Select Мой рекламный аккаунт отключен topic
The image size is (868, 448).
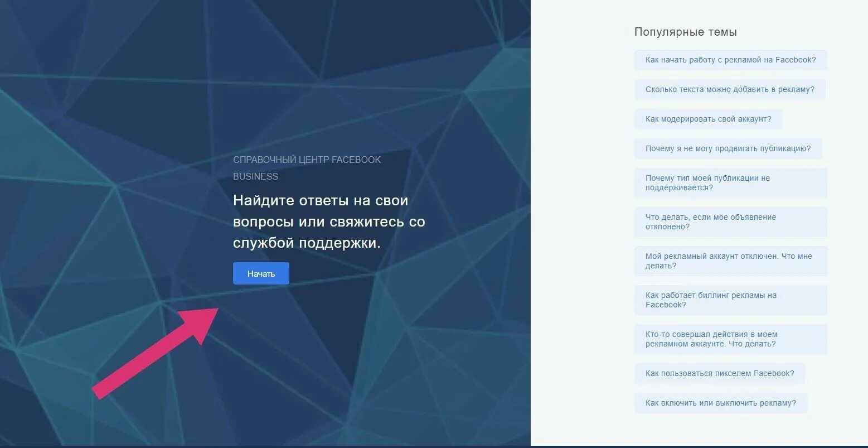pos(730,261)
